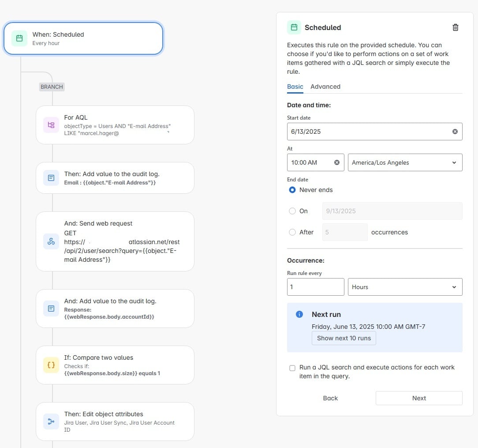The width and height of the screenshot is (478, 448).
Task: Click the calendar icon in Scheduled panel header
Action: coord(294,27)
